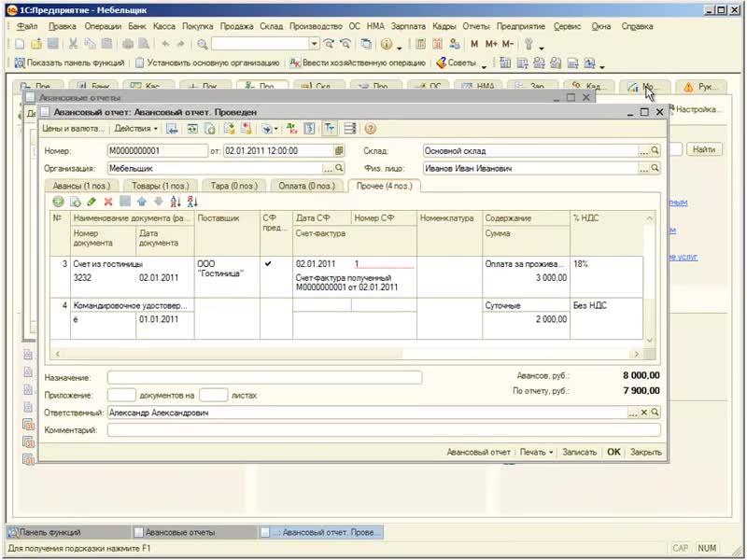
Task: Click the OK button to save document
Action: tap(613, 452)
